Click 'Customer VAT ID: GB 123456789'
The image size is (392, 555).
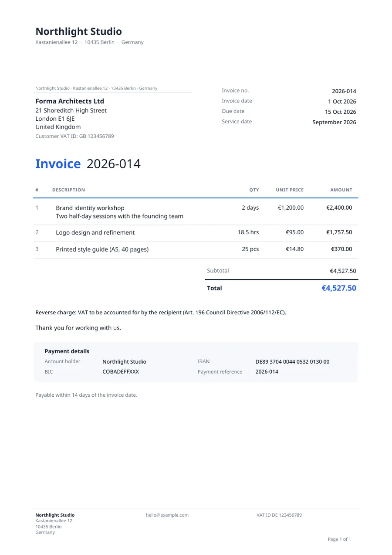74,136
